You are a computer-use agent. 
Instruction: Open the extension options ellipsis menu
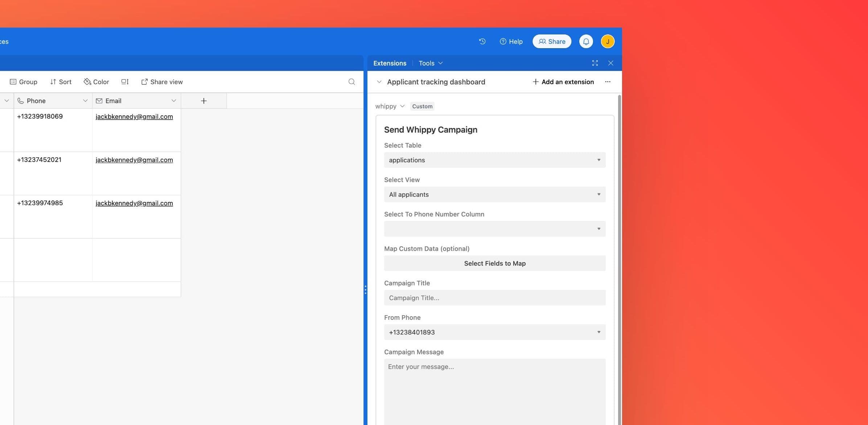608,82
